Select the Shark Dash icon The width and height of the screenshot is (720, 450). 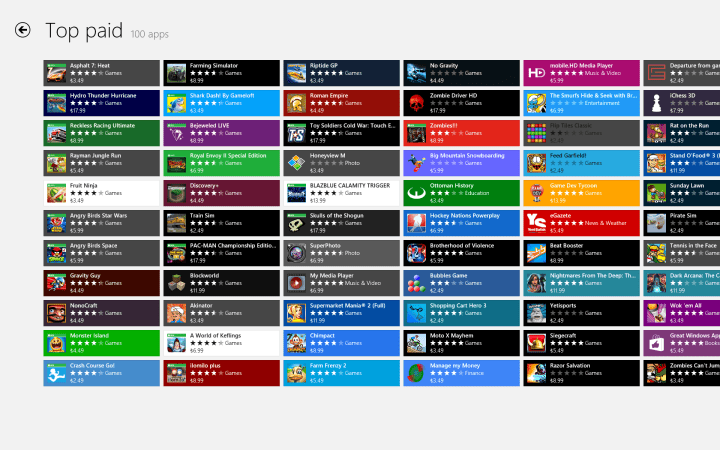[x=176, y=103]
